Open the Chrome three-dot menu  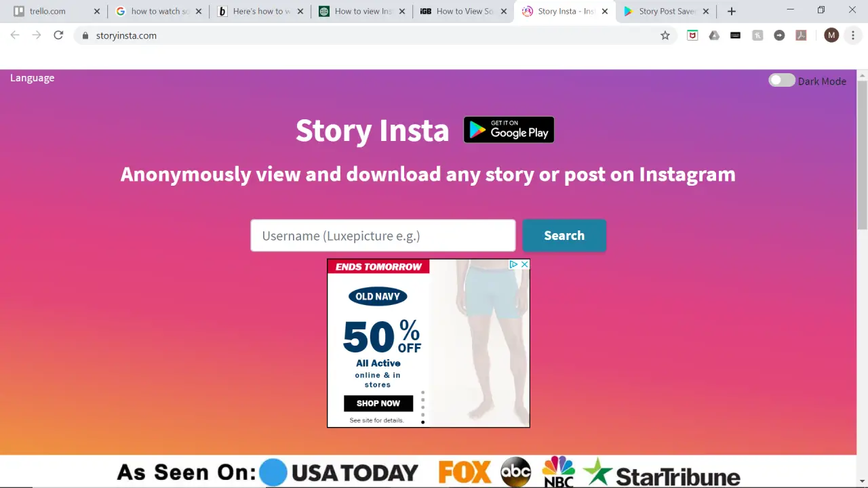(x=853, y=35)
